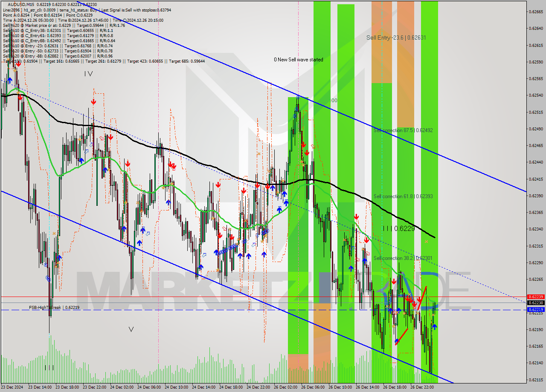
Task: Click the '24 Dec 18:00' time axis label
Action: click(x=232, y=387)
